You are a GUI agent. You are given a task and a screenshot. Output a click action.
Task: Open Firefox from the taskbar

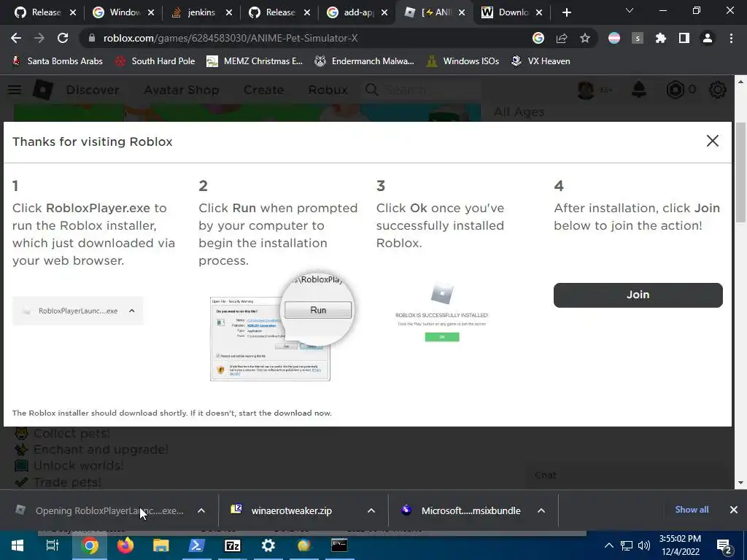[x=125, y=545]
